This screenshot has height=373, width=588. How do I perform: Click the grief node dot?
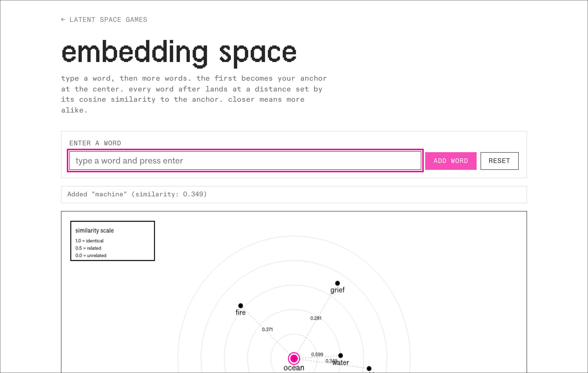(337, 283)
